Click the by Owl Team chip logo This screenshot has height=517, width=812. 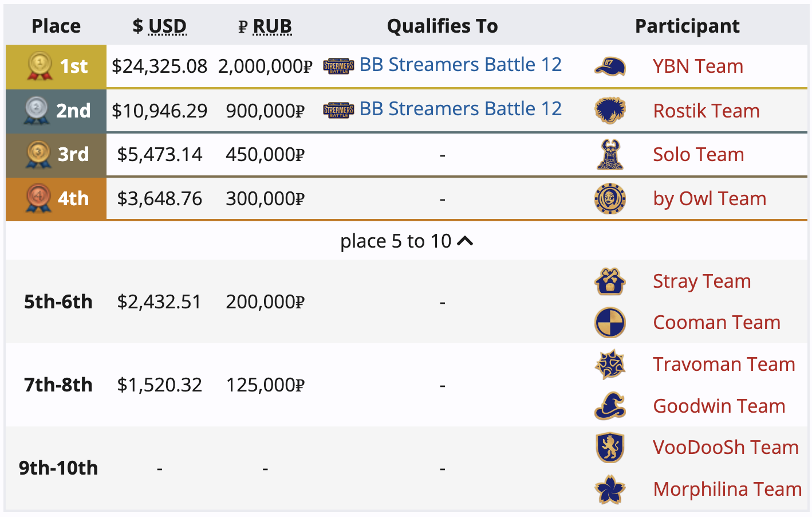(610, 199)
